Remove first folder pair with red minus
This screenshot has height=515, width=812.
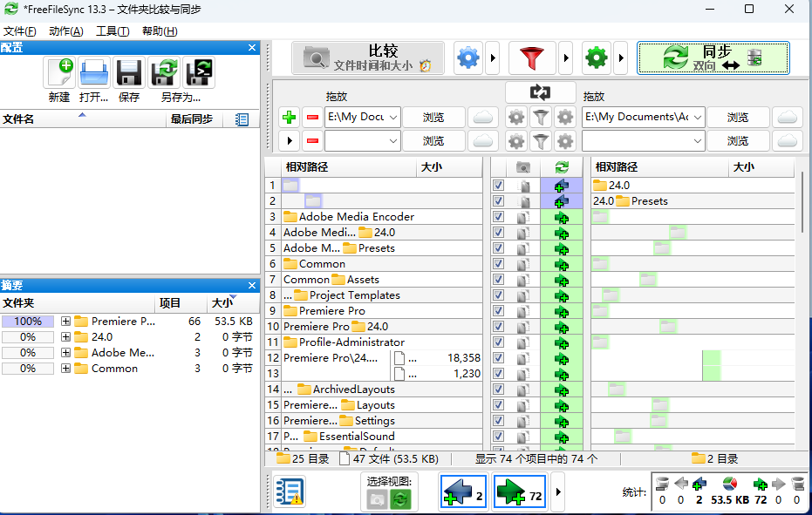pyautogui.click(x=312, y=117)
